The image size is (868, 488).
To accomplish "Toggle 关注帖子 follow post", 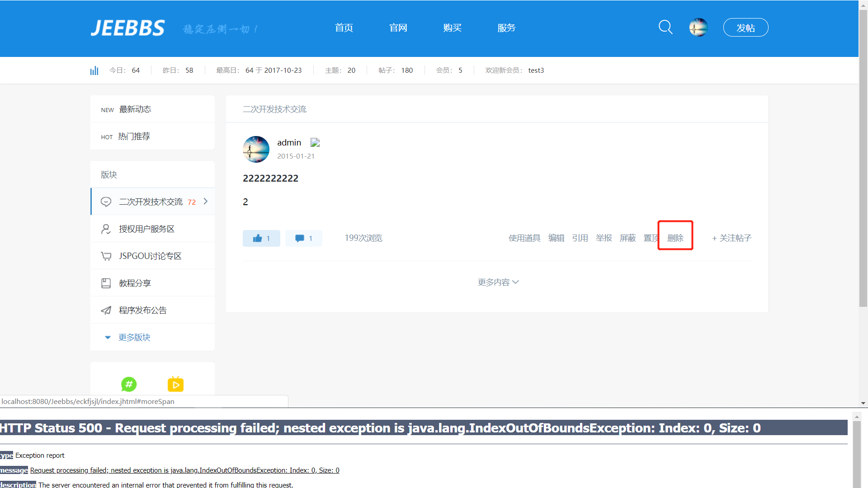I will tap(731, 238).
